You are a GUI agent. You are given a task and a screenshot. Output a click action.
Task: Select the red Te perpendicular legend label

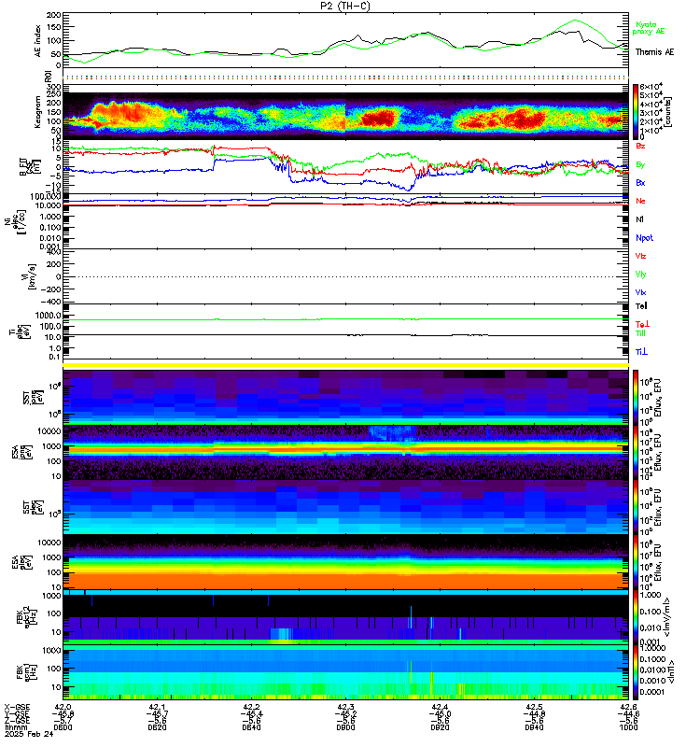pyautogui.click(x=642, y=324)
